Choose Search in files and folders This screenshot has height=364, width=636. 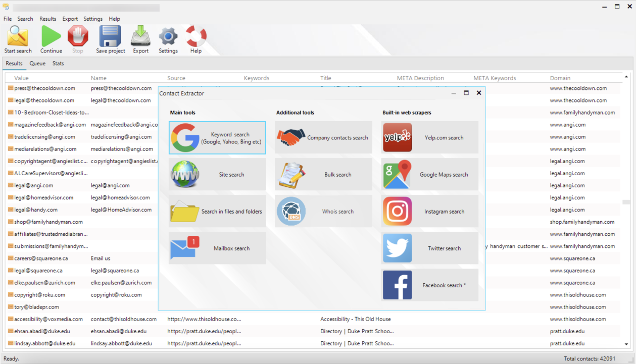click(x=217, y=212)
